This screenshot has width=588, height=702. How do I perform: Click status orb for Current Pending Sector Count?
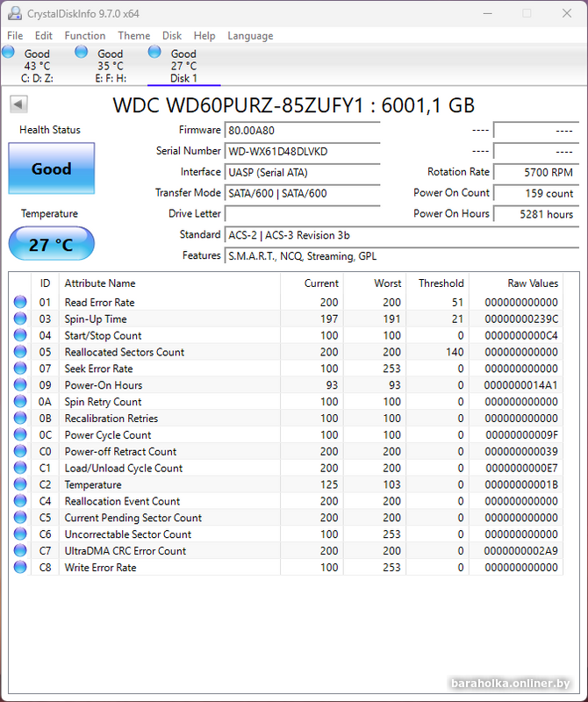point(20,517)
